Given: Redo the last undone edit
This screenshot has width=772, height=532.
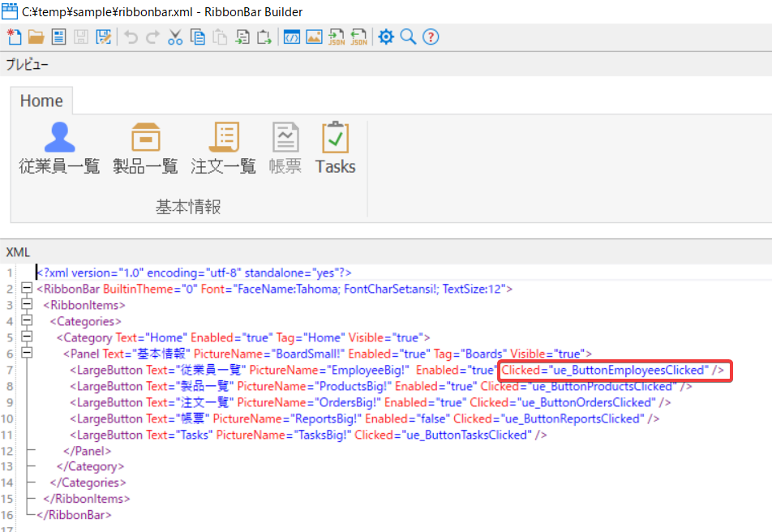Looking at the screenshot, I should pos(153,36).
